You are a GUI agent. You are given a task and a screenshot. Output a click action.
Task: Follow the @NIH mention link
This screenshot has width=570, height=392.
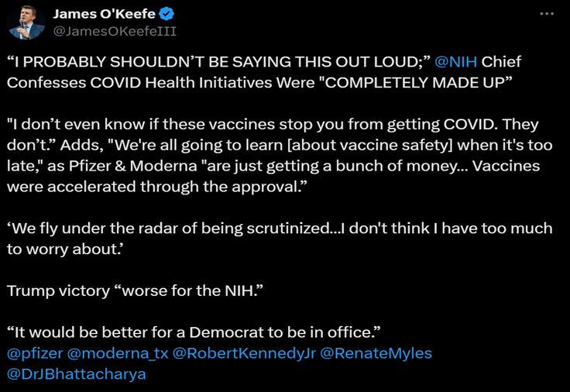(x=458, y=60)
